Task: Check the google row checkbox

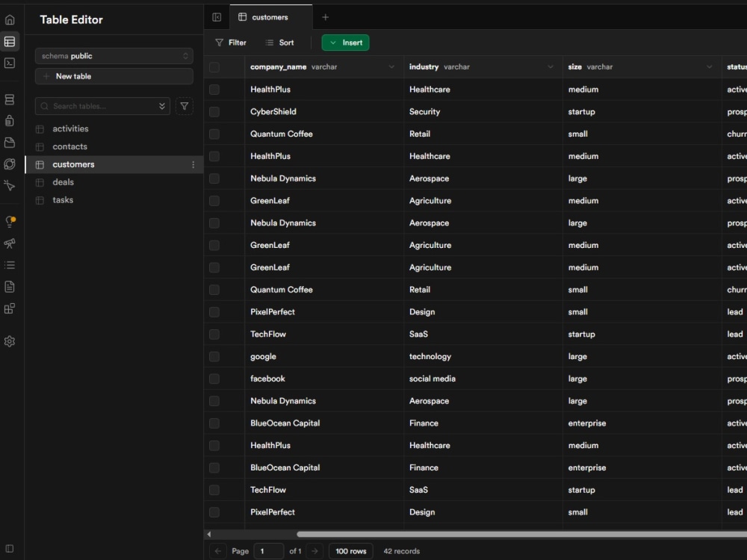Action: (214, 357)
